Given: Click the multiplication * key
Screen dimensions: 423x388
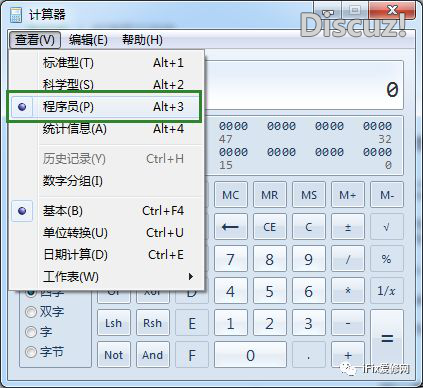Looking at the screenshot, I should click(x=348, y=291).
